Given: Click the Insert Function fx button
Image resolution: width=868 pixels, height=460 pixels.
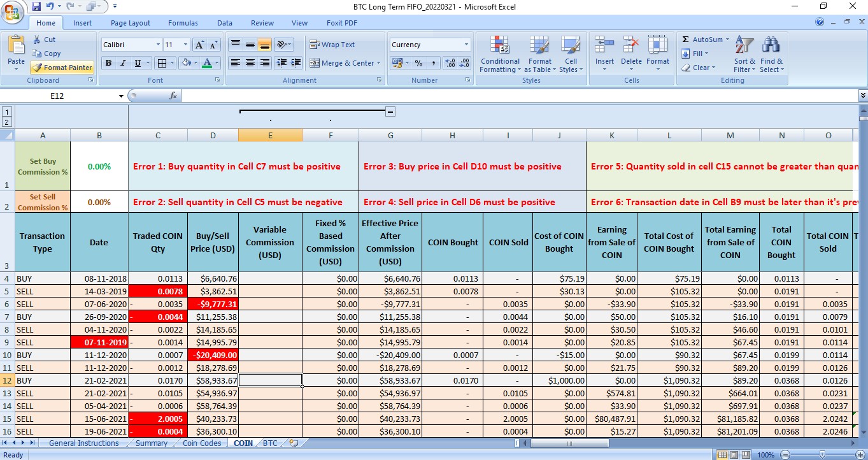Looking at the screenshot, I should (x=173, y=96).
